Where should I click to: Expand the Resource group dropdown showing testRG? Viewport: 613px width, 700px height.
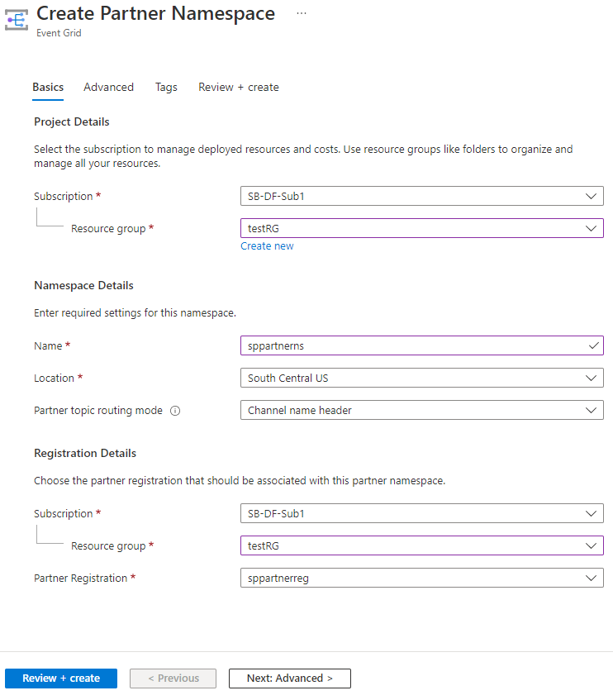(x=592, y=228)
